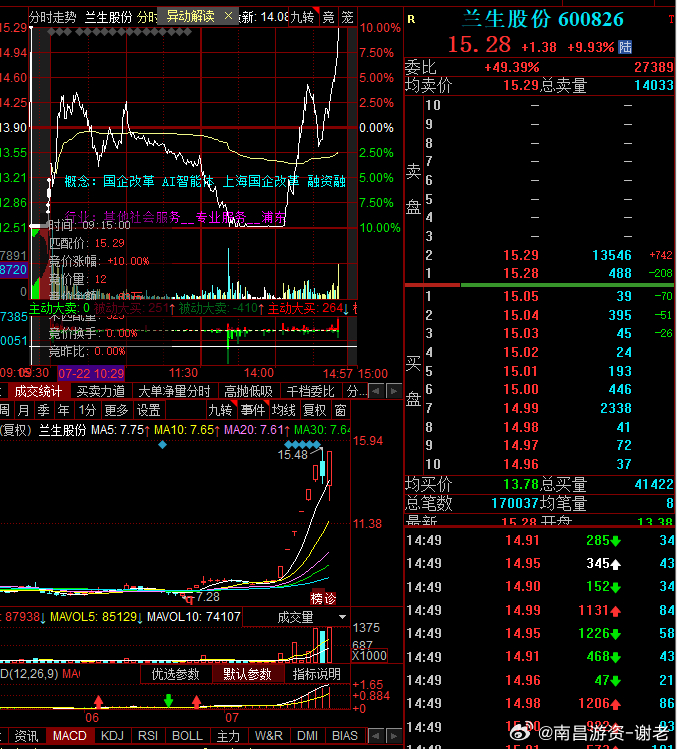Switch to the 成交统计 tab
Screen dimensions: 677x749
[38, 391]
